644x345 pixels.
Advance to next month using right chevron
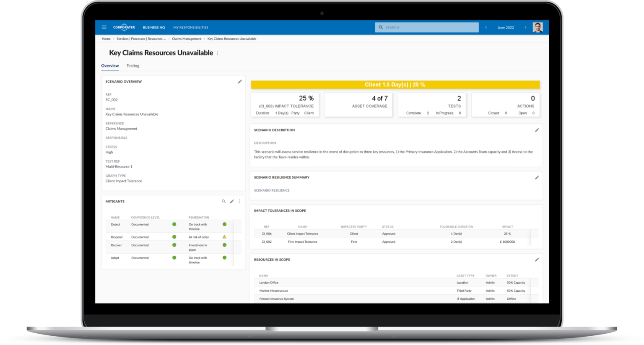pyautogui.click(x=525, y=27)
